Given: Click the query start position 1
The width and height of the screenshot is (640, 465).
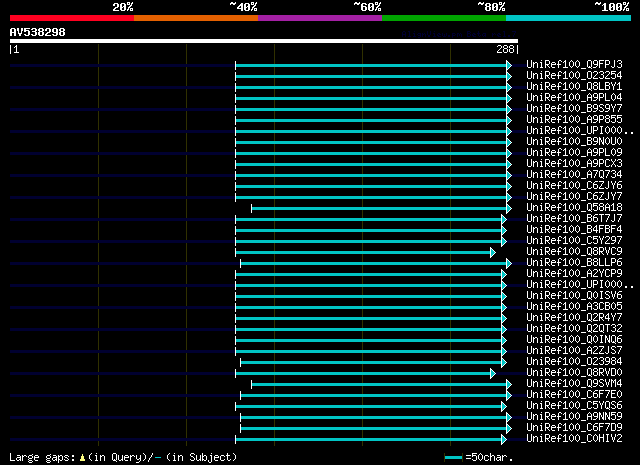Looking at the screenshot, I should tap(16, 49).
